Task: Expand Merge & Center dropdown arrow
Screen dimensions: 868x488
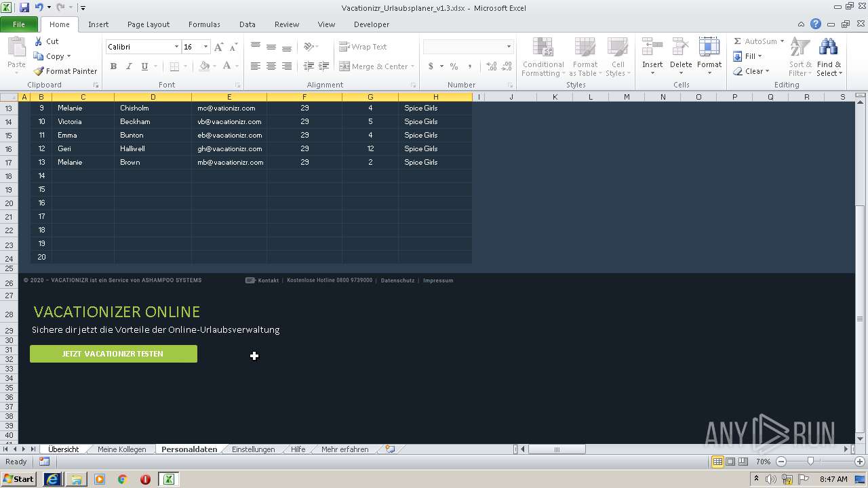Action: [x=413, y=66]
